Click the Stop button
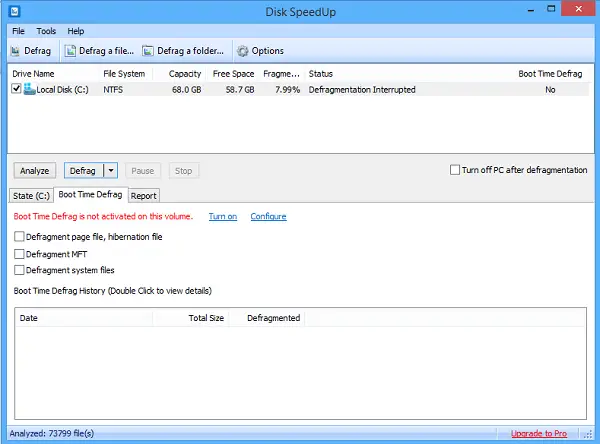 tap(184, 171)
